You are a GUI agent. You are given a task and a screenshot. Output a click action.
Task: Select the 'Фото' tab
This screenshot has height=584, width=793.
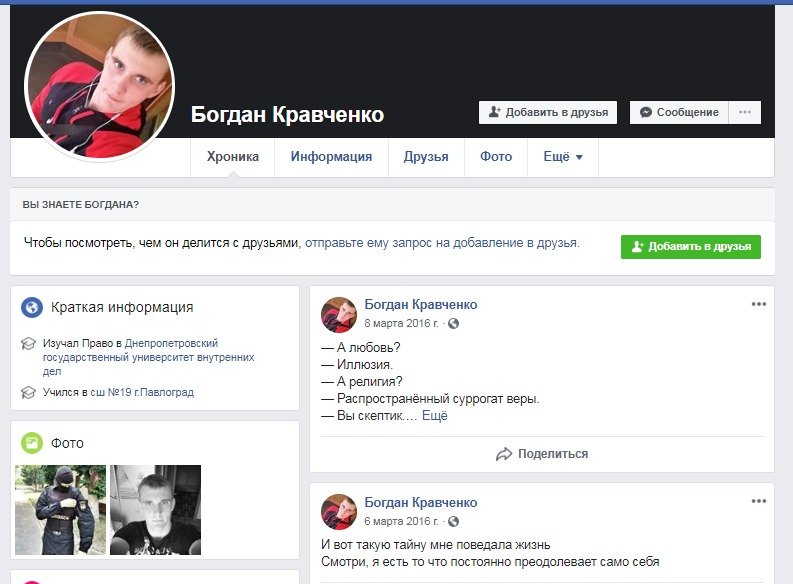(x=496, y=157)
